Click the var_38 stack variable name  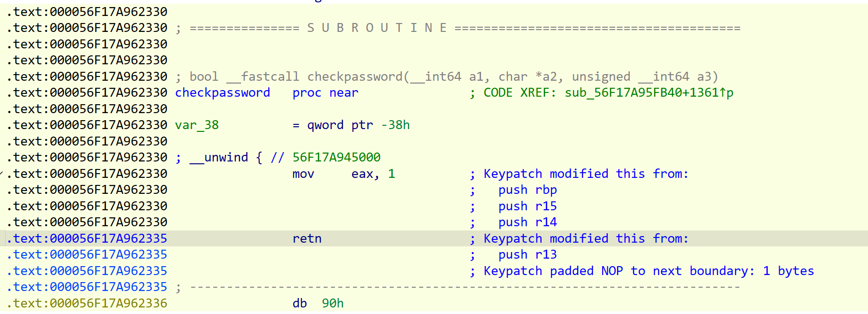coord(197,125)
